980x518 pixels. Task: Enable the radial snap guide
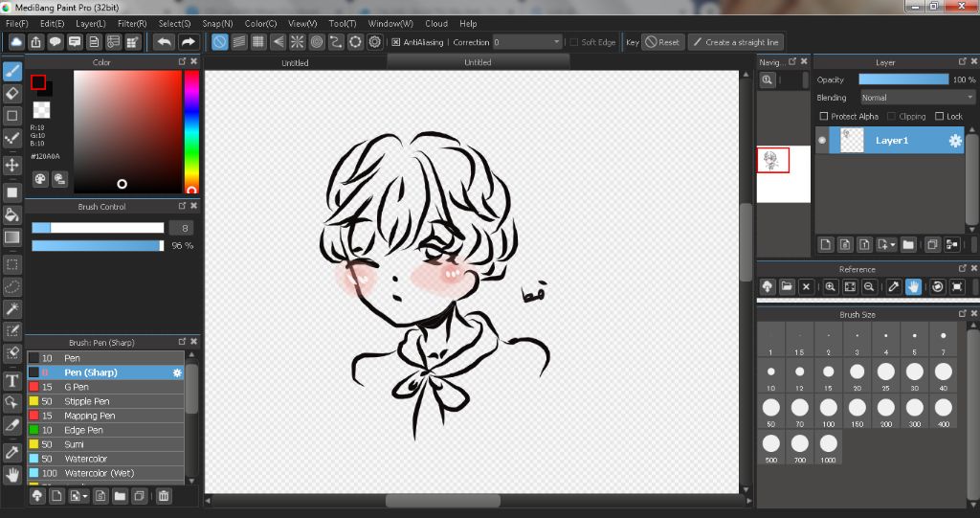(x=298, y=42)
